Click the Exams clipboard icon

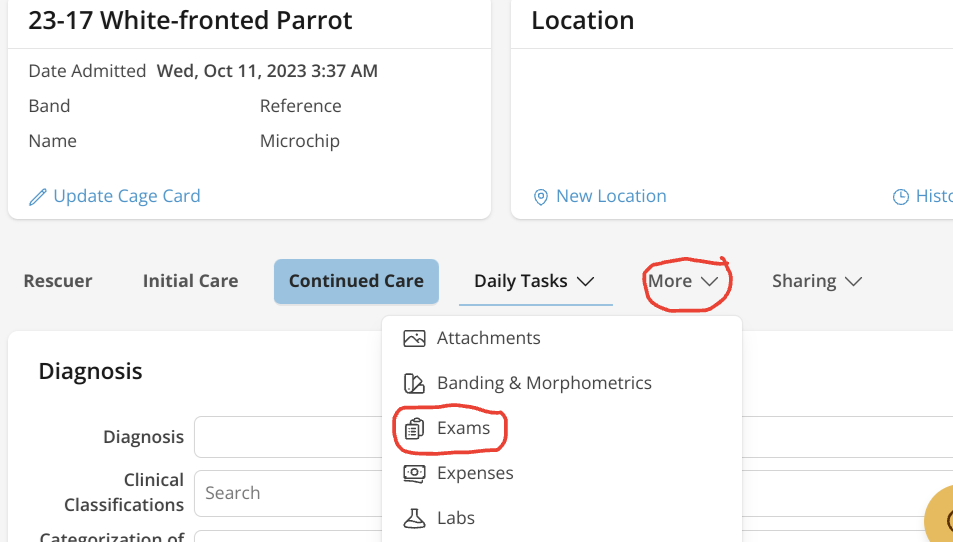pyautogui.click(x=414, y=428)
